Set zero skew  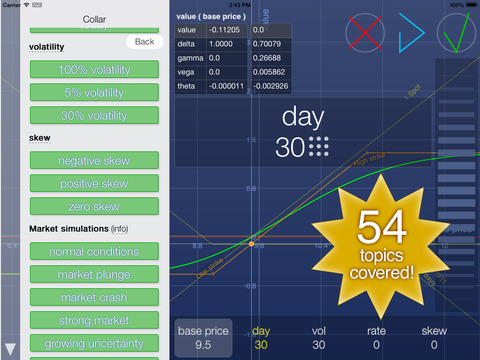pyautogui.click(x=94, y=207)
